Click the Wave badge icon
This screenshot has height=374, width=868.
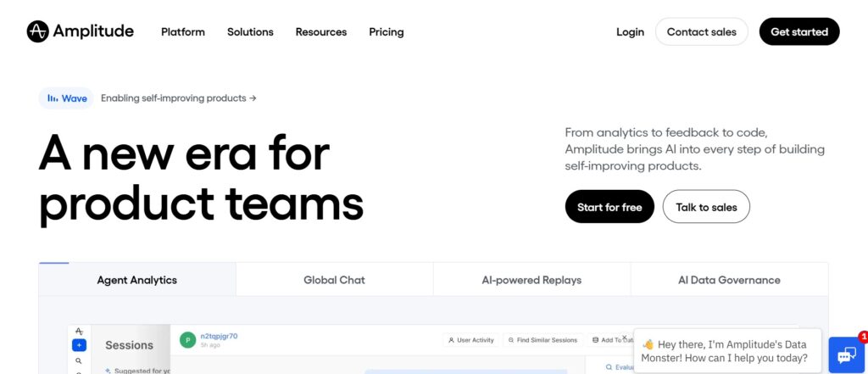pos(53,98)
